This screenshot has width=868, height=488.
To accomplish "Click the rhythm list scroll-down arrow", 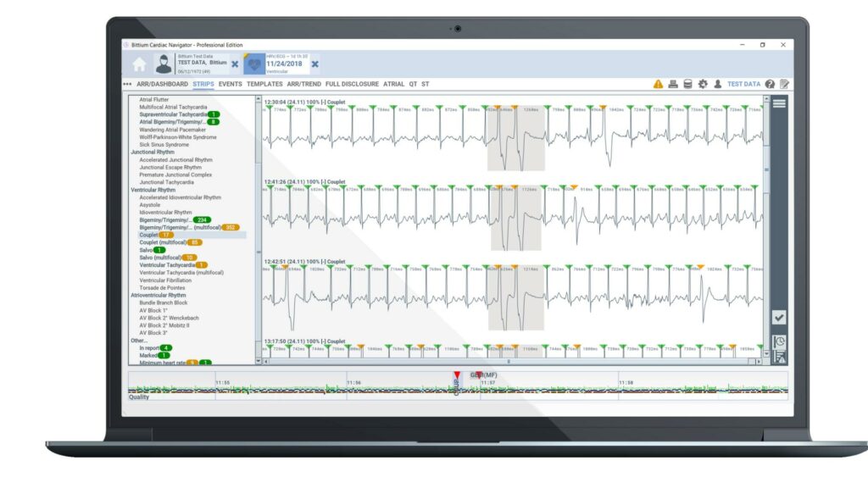I will click(258, 361).
